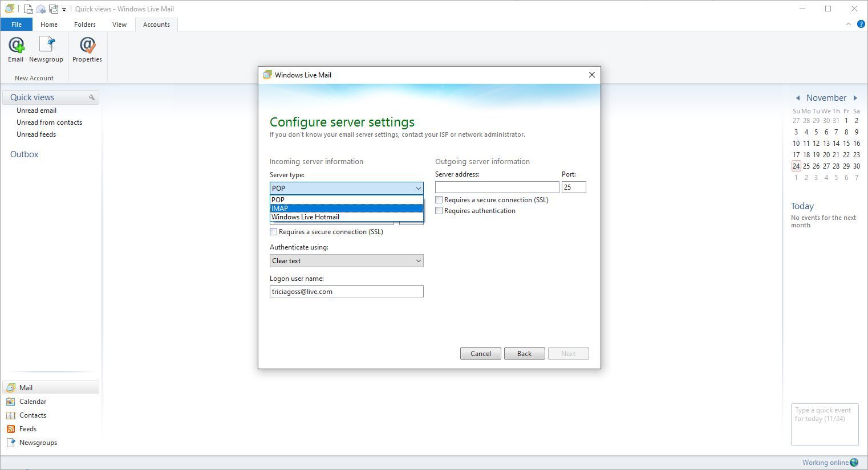Select November 30 in the calendar
Image resolution: width=868 pixels, height=470 pixels.
click(856, 166)
